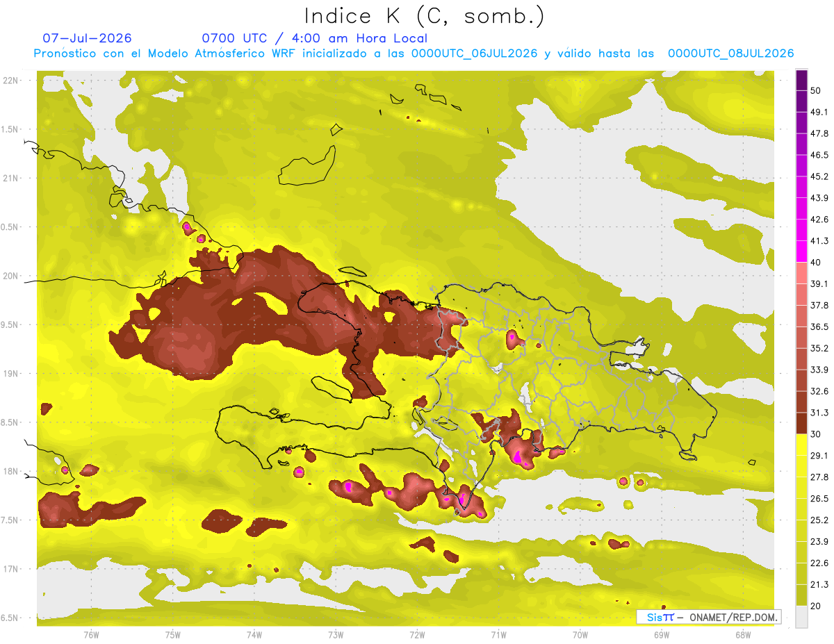Click colorbar label '30'
Viewport: 834px width, 644px height.
[x=817, y=434]
